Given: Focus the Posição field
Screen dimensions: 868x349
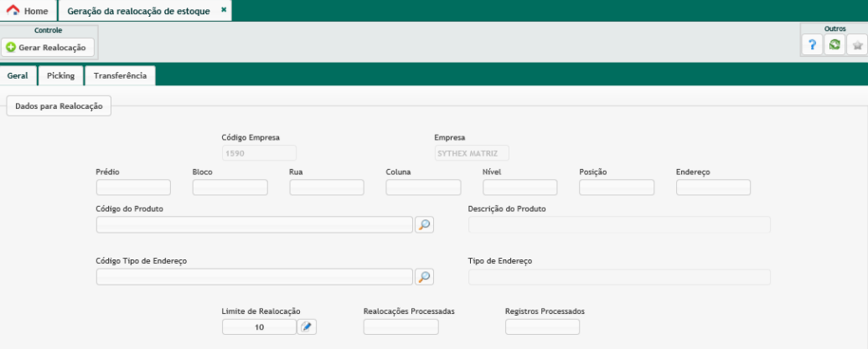Looking at the screenshot, I should (617, 187).
